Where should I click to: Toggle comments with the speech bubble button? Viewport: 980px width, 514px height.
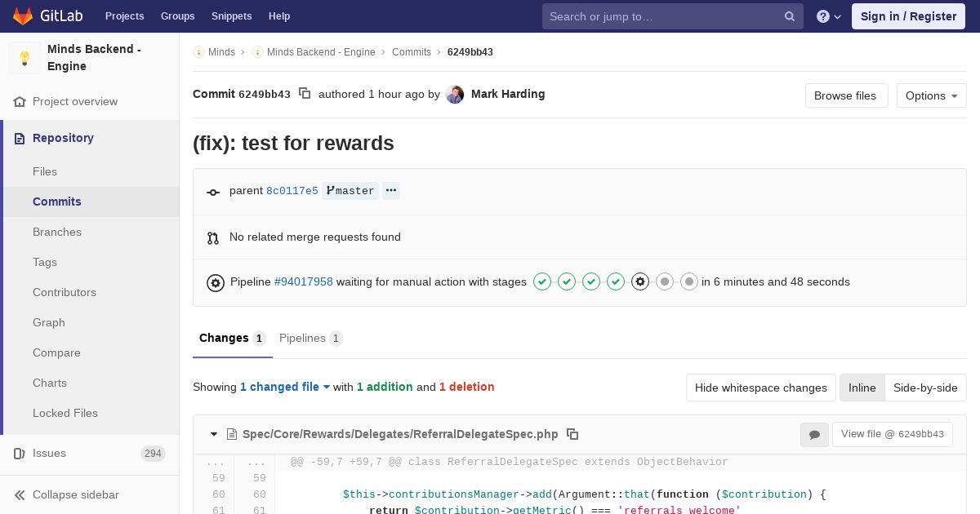814,435
